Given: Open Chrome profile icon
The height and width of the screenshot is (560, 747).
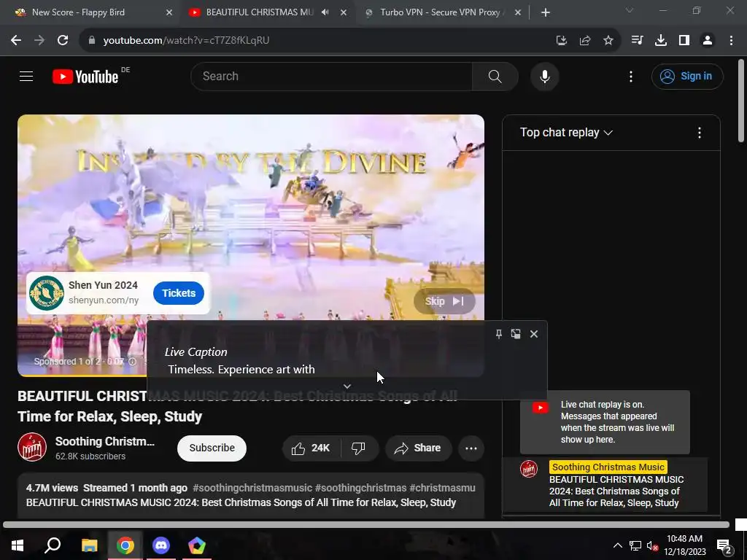Looking at the screenshot, I should click(708, 41).
